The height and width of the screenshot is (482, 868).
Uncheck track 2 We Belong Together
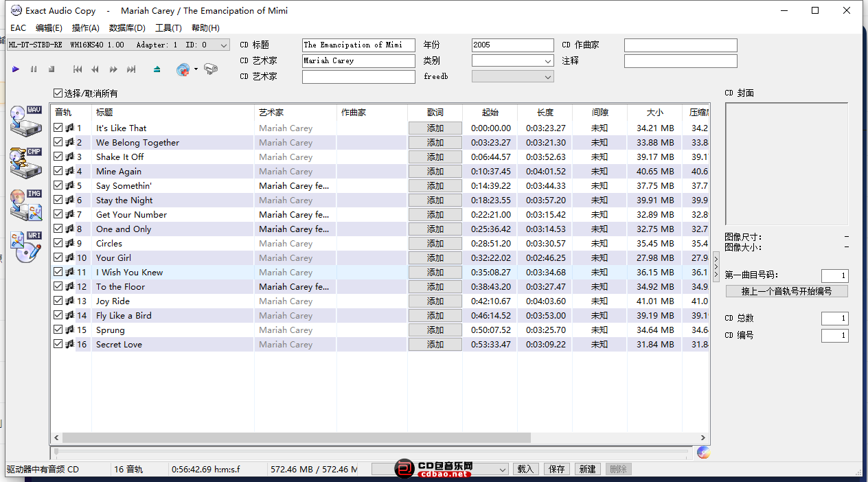pyautogui.click(x=58, y=142)
